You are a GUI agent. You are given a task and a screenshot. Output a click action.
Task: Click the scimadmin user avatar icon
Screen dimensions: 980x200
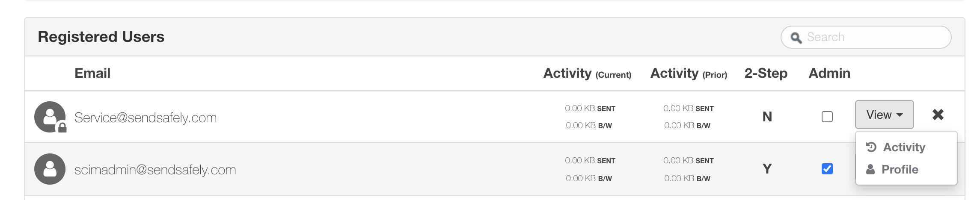(x=50, y=169)
